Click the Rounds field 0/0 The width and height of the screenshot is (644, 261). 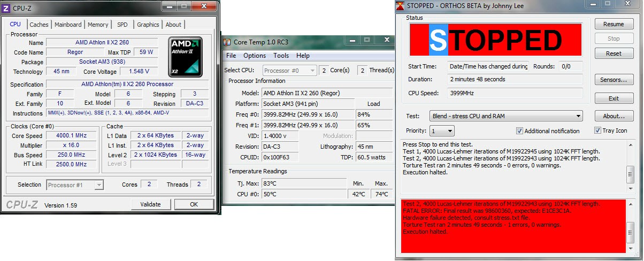tap(571, 66)
